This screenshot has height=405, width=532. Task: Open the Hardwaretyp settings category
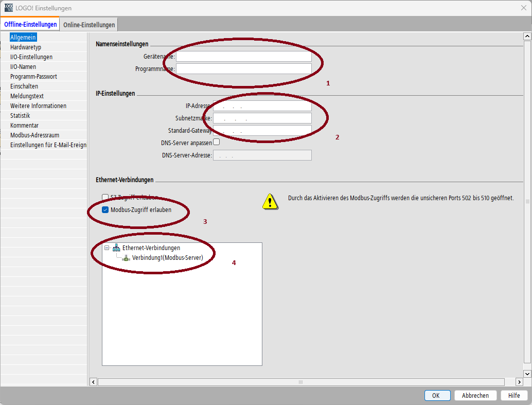(x=26, y=47)
